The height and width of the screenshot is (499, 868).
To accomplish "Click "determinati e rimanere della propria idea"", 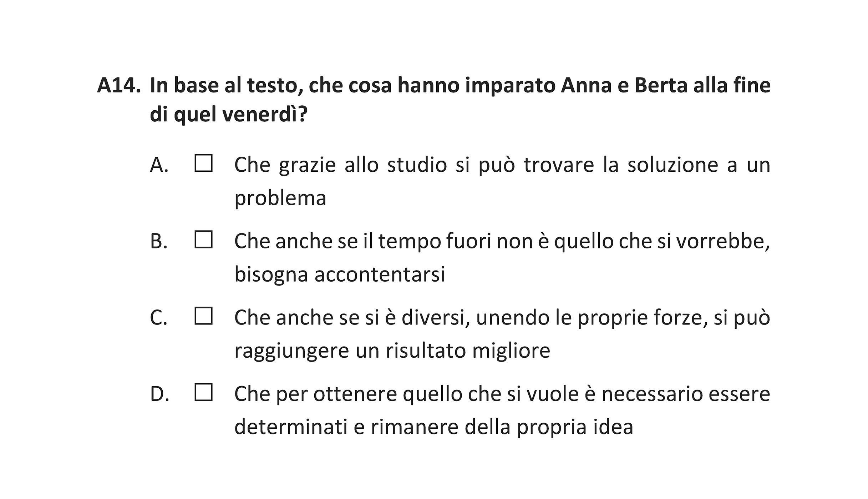I will click(433, 427).
